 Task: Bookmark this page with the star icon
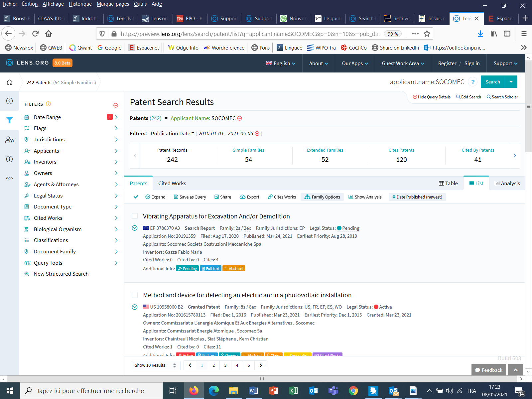tap(427, 34)
